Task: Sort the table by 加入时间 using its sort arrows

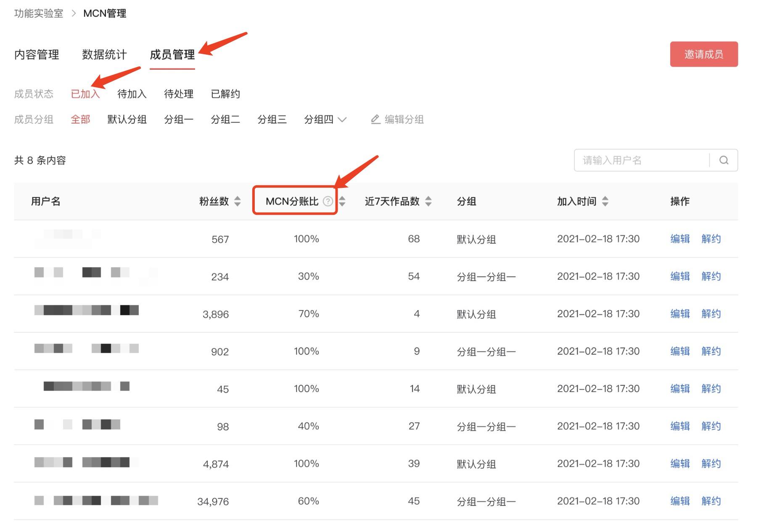Action: 605,201
